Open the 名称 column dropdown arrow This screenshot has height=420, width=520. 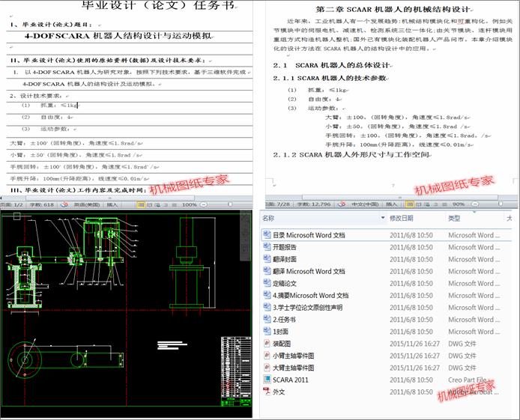(x=383, y=218)
